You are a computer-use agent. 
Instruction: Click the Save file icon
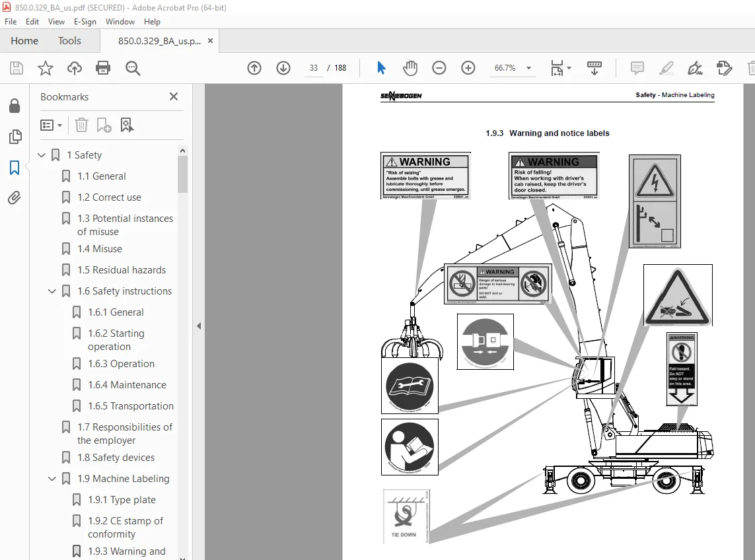point(17,68)
